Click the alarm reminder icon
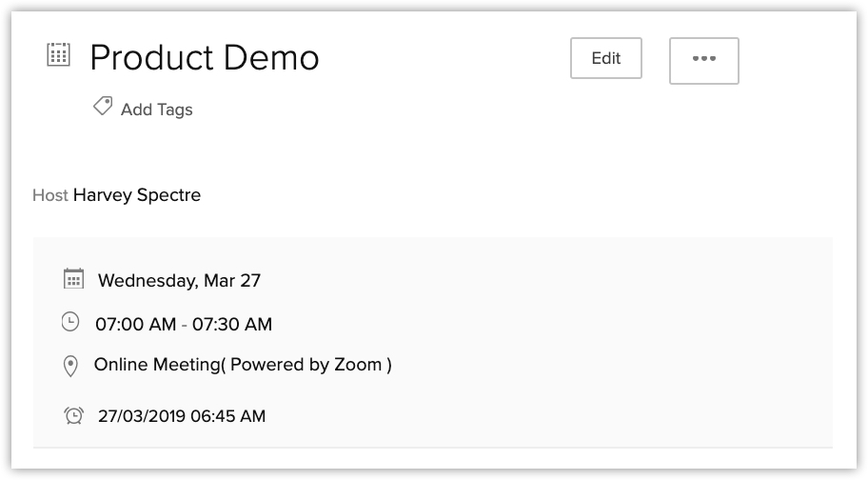This screenshot has height=480, width=868. 73,415
